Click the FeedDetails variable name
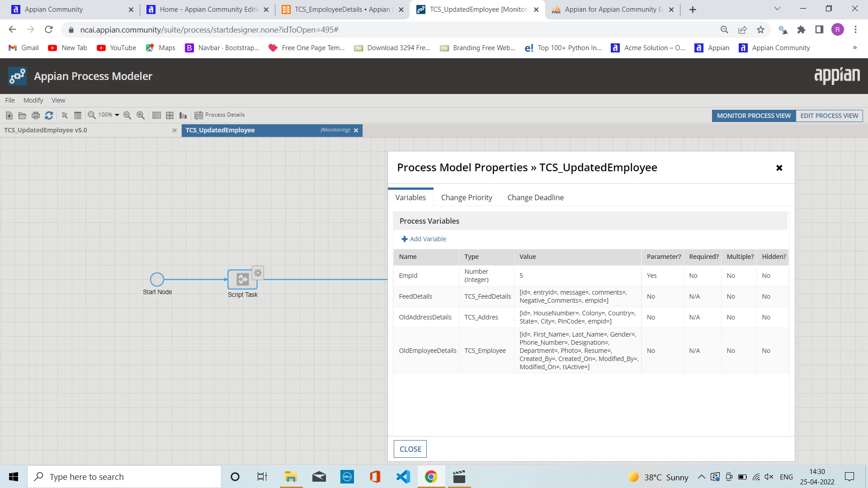 click(415, 296)
